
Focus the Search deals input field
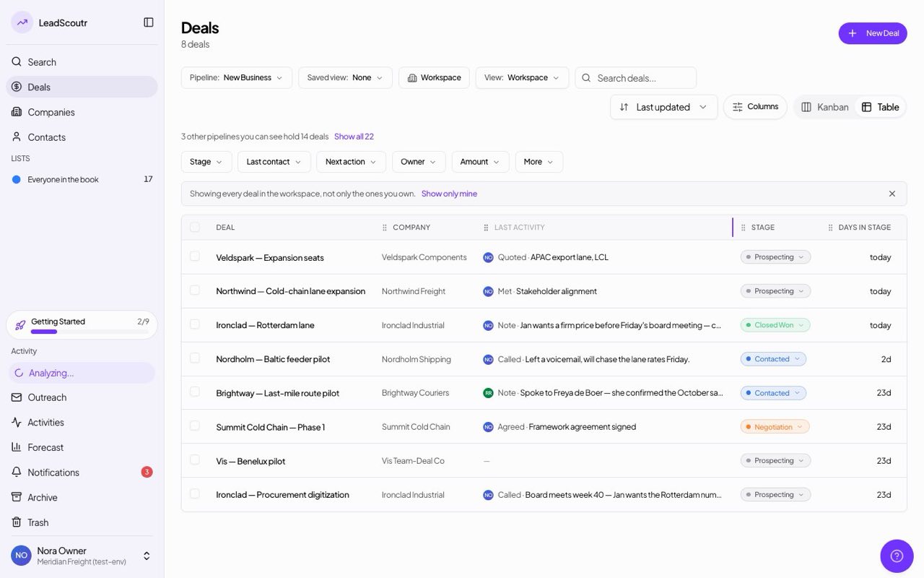pyautogui.click(x=636, y=78)
